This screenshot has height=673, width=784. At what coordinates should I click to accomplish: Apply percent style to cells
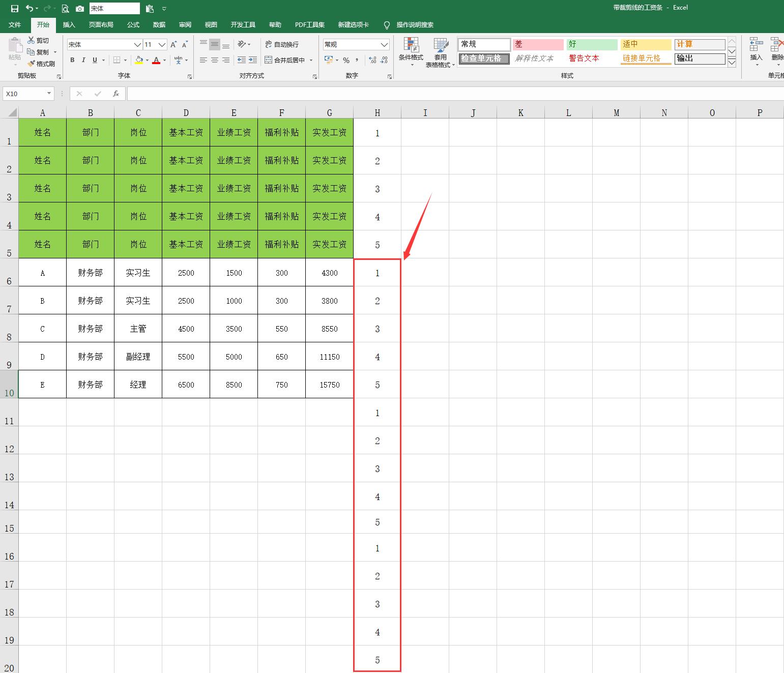click(x=346, y=60)
